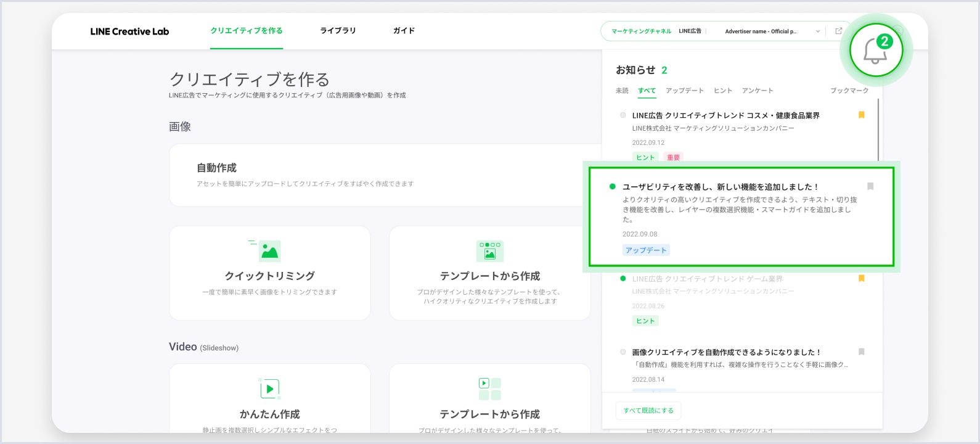Click the マーケティングチャネル label
This screenshot has height=444, width=980.
(x=641, y=31)
